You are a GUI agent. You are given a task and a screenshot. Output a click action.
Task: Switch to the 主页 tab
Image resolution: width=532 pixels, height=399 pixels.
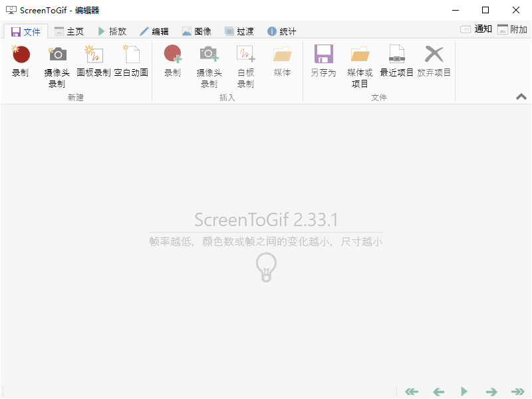69,31
